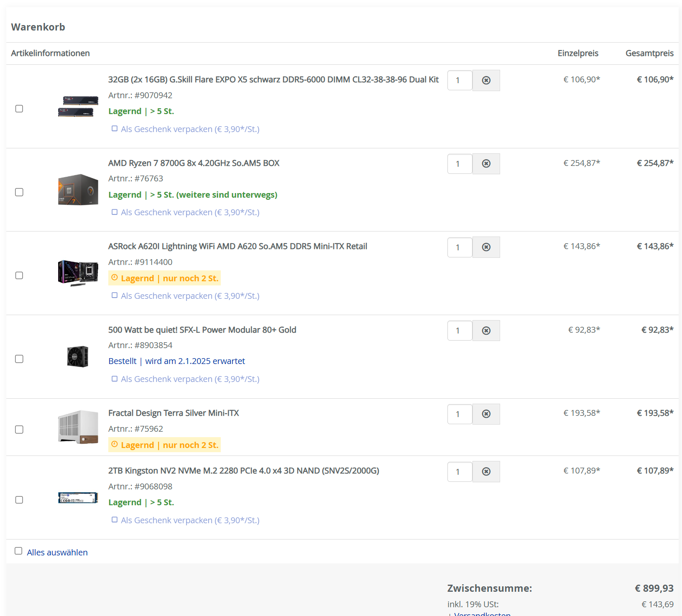The image size is (682, 616).
Task: Click clock icon on Fractal Terra stock notice
Action: click(115, 444)
